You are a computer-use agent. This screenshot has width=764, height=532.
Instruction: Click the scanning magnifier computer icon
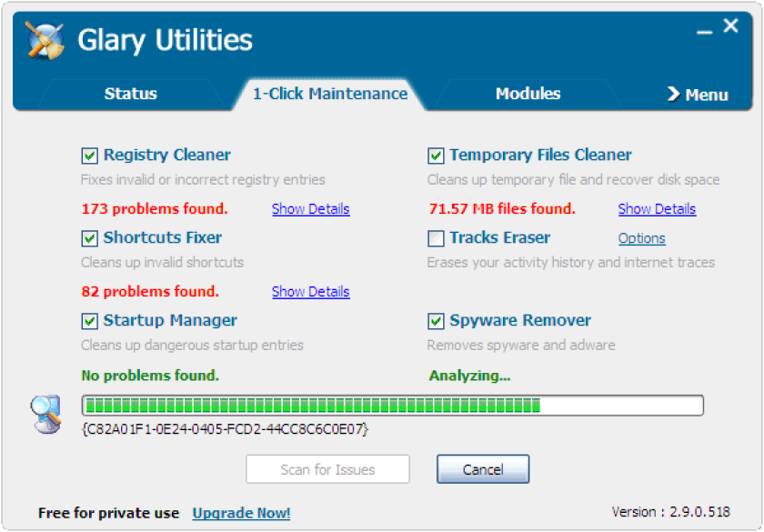pos(45,414)
